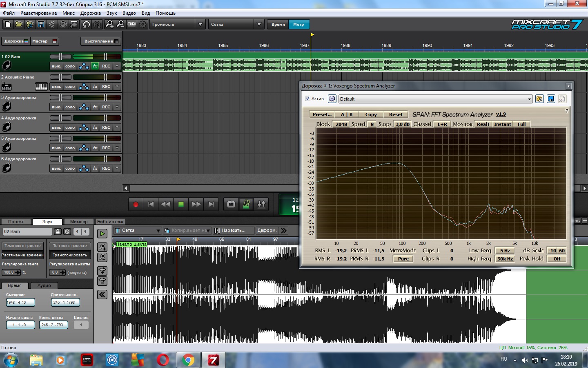Open the Сетка dropdown in the sound editor
The image size is (588, 368).
click(x=158, y=231)
